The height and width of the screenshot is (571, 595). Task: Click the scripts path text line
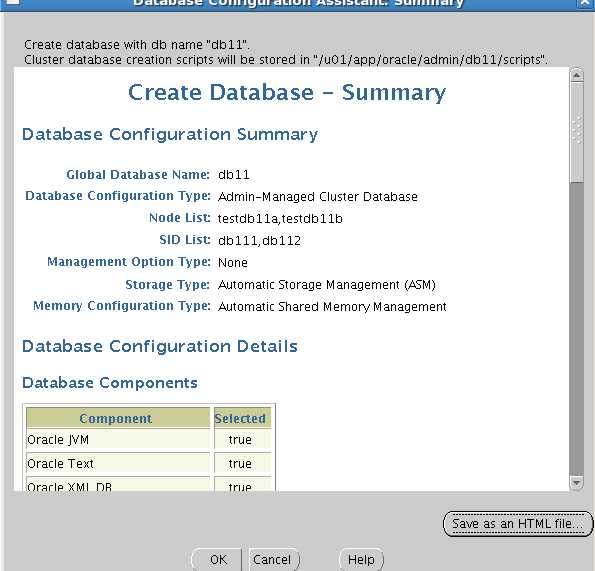286,60
